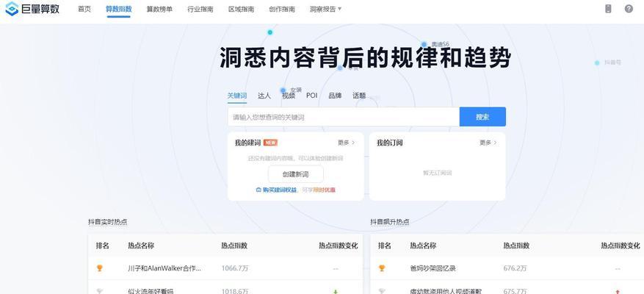Open the help question mark icon
The height and width of the screenshot is (294, 644).
click(x=629, y=9)
